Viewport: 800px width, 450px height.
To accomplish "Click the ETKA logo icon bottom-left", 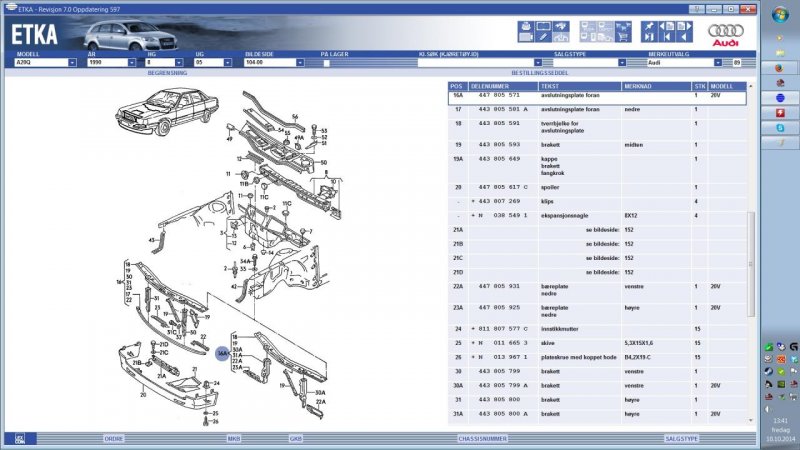I will (20, 439).
